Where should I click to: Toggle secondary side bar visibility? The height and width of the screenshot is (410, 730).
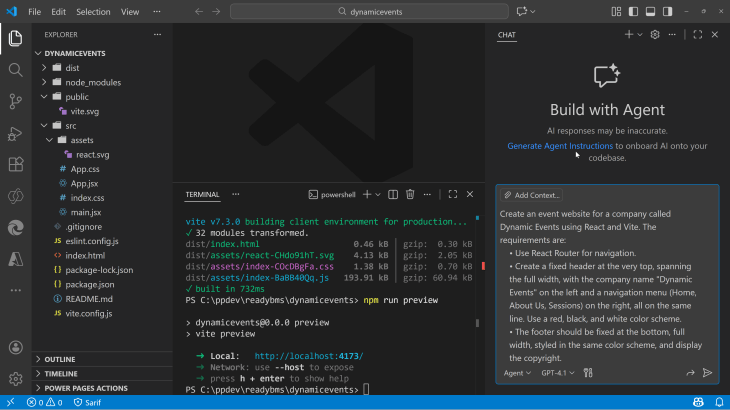tap(668, 12)
